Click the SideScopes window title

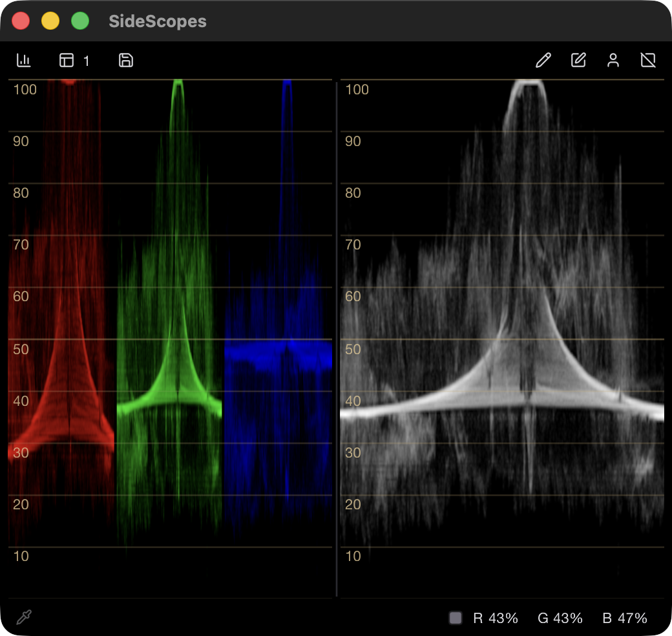[158, 21]
